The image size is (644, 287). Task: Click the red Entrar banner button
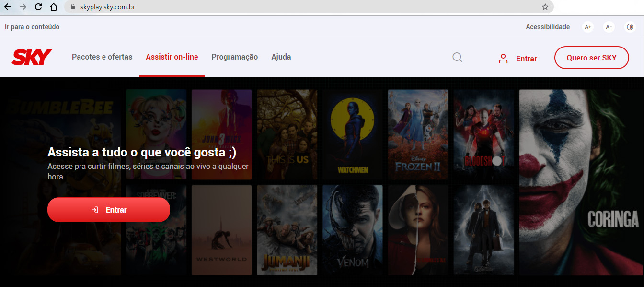click(109, 210)
